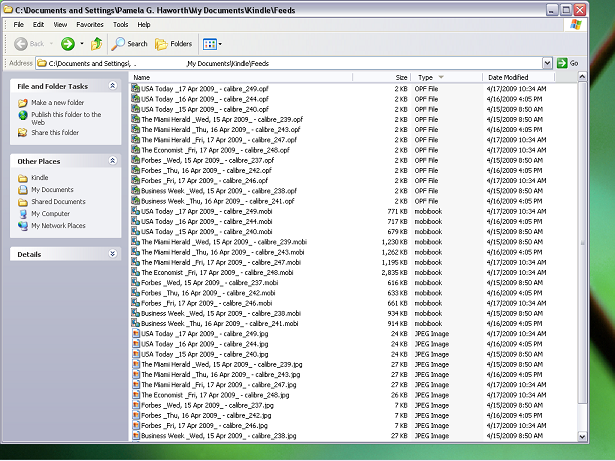Image resolution: width=615 pixels, height=461 pixels.
Task: Select icon of Miami Herald calibre_247.jpg
Action: [x=135, y=384]
